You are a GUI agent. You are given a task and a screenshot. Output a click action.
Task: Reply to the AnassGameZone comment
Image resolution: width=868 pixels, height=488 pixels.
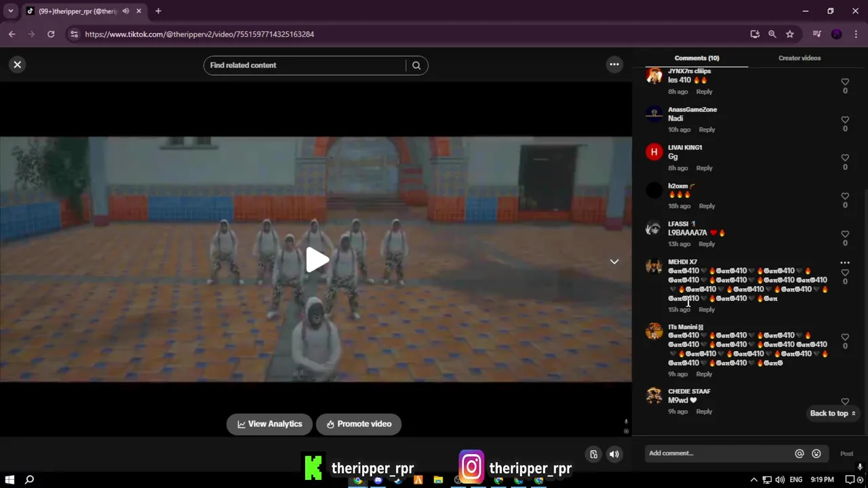click(707, 129)
